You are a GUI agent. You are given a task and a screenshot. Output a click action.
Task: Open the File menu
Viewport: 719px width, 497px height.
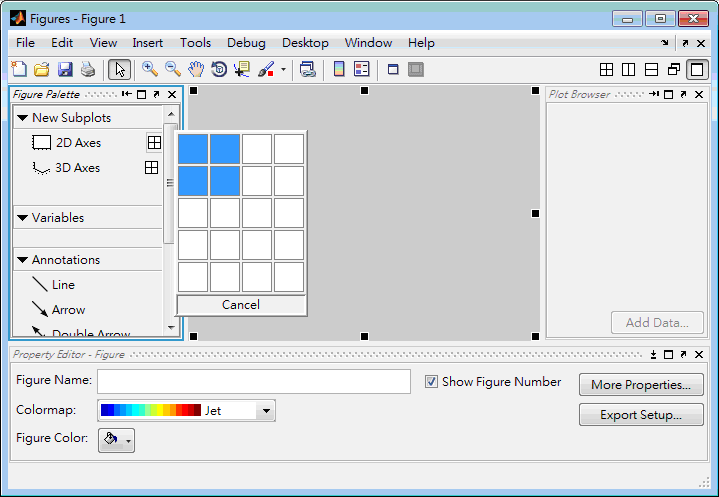(x=25, y=43)
